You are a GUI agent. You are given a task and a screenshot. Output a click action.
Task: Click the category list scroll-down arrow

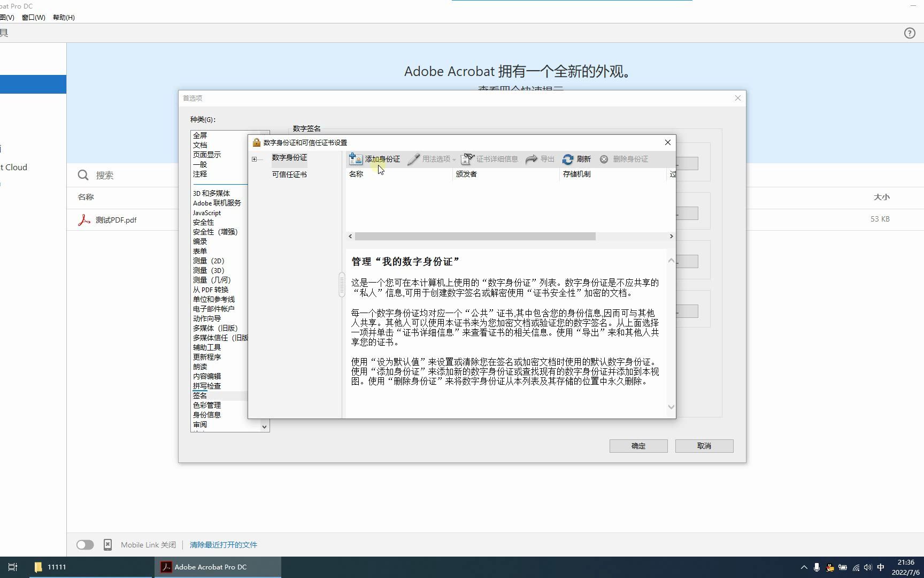pos(264,427)
